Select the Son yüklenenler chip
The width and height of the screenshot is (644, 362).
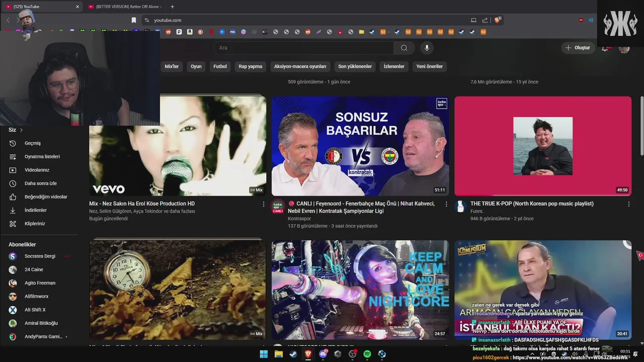pyautogui.click(x=355, y=66)
